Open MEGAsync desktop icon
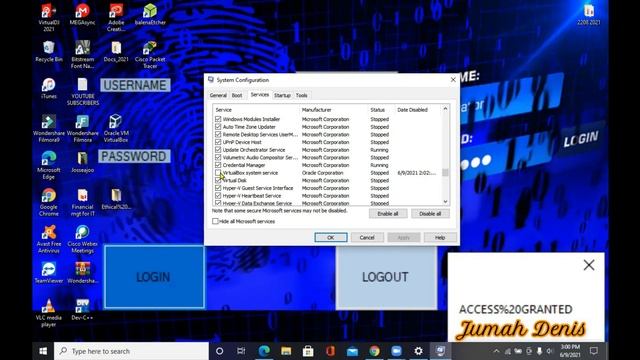Screen dimensions: 640x360 coord(82,15)
